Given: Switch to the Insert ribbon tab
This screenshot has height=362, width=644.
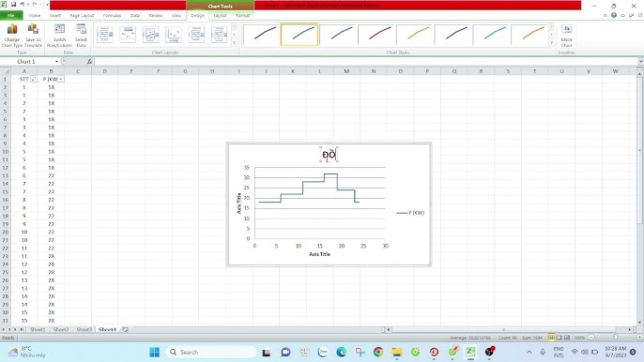Looking at the screenshot, I should pyautogui.click(x=55, y=16).
